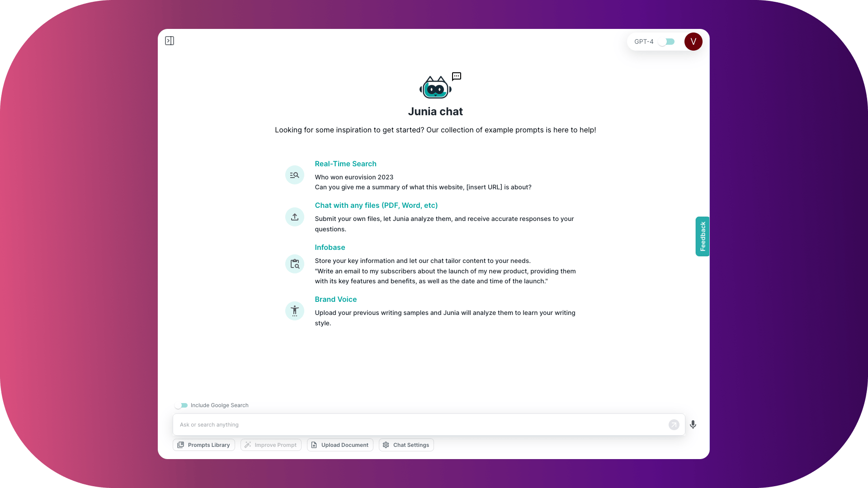Open the Real-Time Search heading
Image resolution: width=868 pixels, height=488 pixels.
(x=345, y=164)
